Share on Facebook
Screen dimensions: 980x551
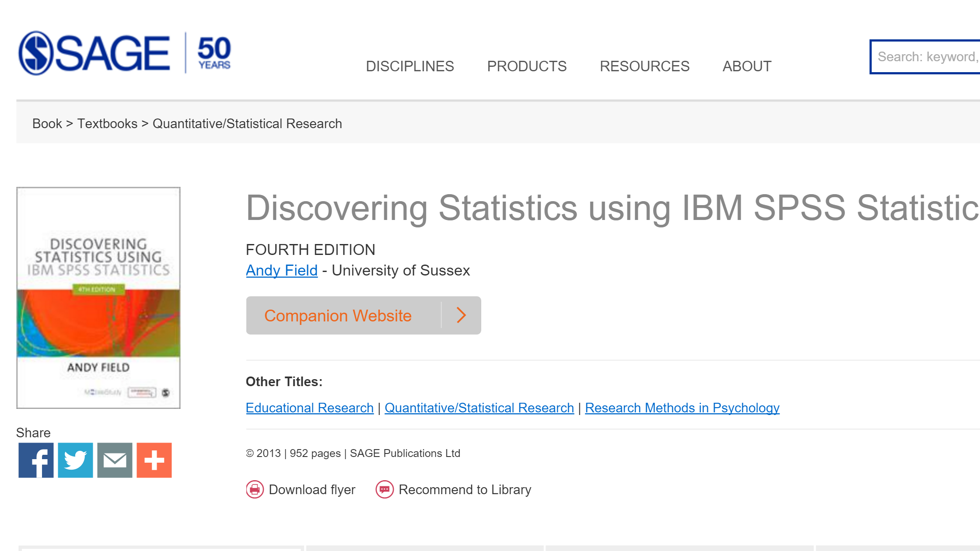pos(36,460)
